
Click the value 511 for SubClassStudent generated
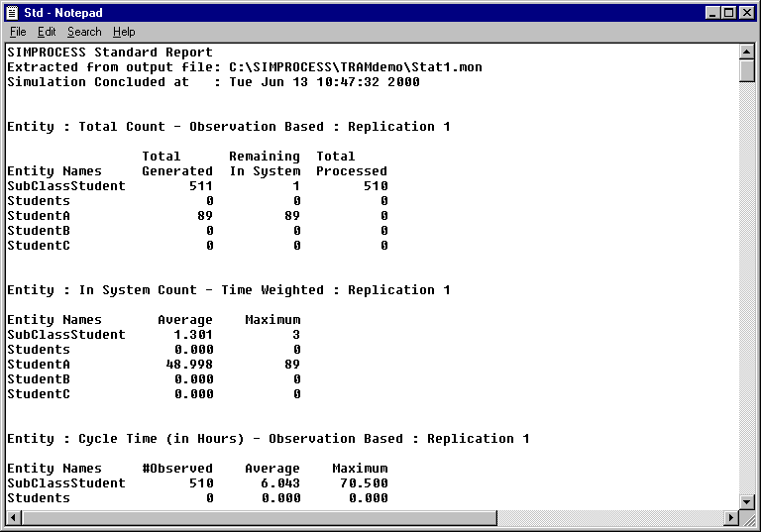(201, 186)
